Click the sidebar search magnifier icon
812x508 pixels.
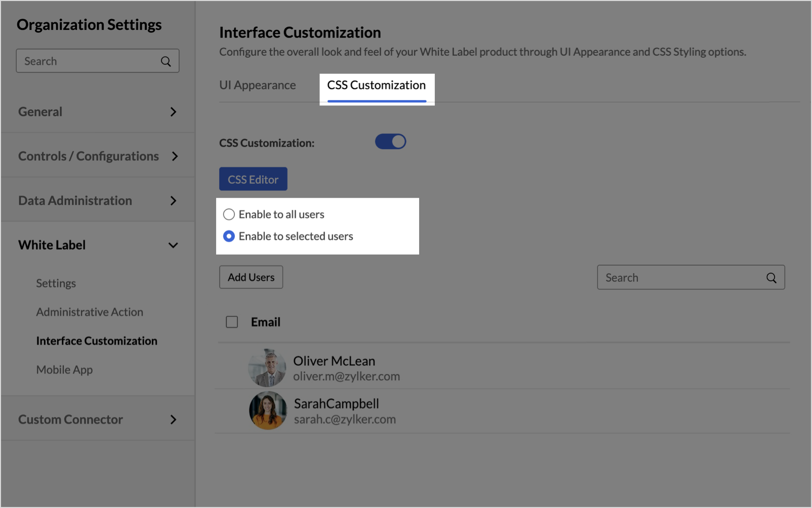pos(166,61)
